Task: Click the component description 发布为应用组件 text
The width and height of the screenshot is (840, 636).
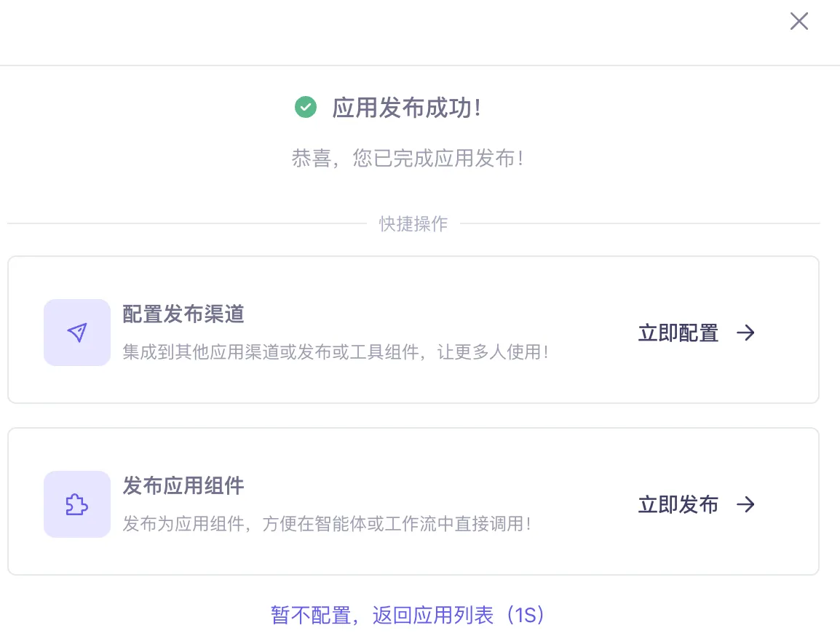Action: coord(326,524)
